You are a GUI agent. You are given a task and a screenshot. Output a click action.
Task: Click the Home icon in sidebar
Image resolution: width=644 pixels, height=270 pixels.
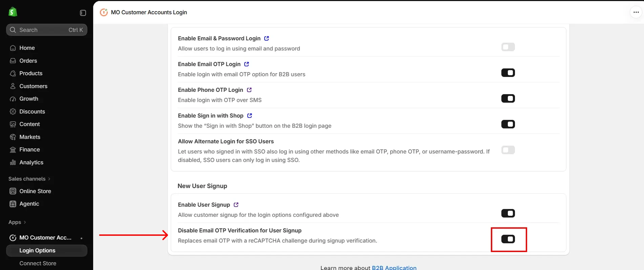pos(13,48)
